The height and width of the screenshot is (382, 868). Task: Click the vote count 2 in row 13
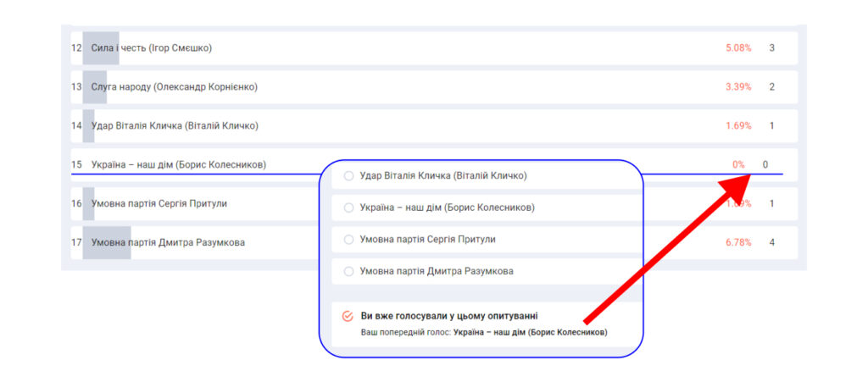(771, 86)
